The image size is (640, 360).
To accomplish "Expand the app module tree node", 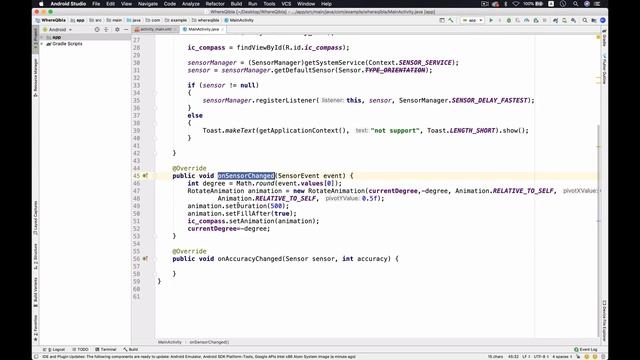I will click(42, 37).
